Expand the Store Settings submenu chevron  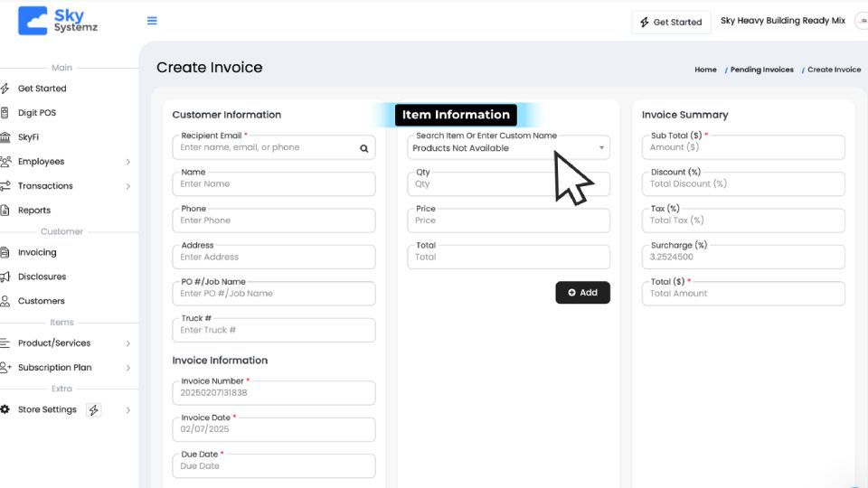127,410
